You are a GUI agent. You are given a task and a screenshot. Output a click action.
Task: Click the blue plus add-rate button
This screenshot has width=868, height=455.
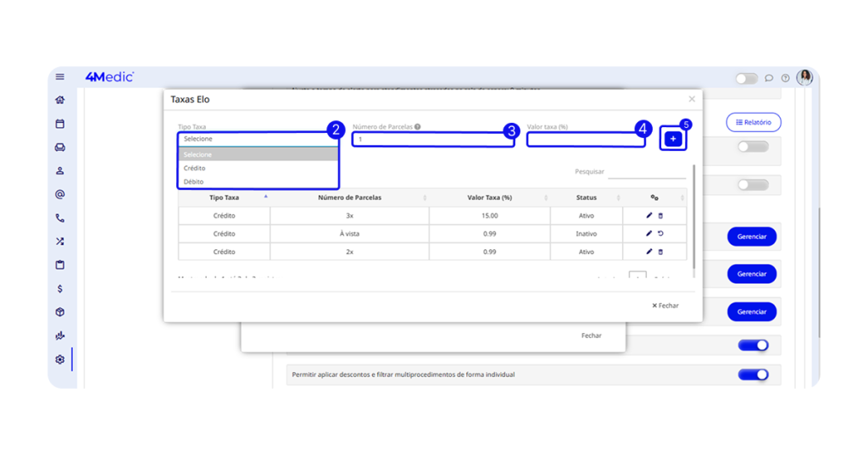(x=673, y=138)
